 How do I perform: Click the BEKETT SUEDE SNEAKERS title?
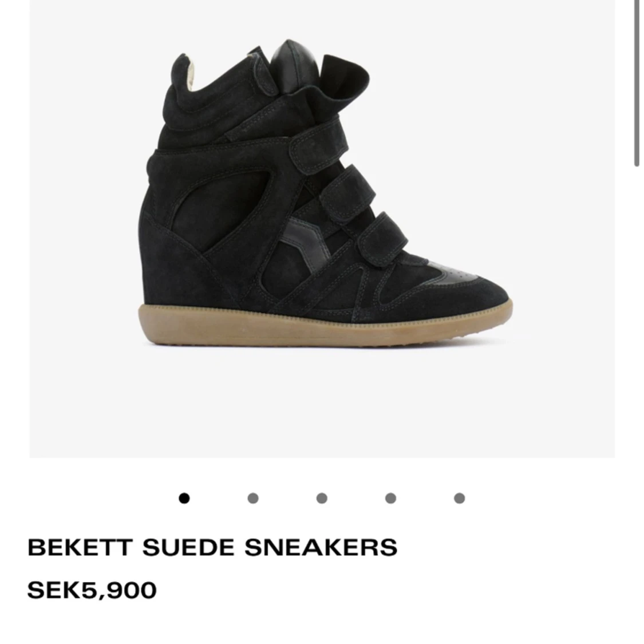(212, 547)
